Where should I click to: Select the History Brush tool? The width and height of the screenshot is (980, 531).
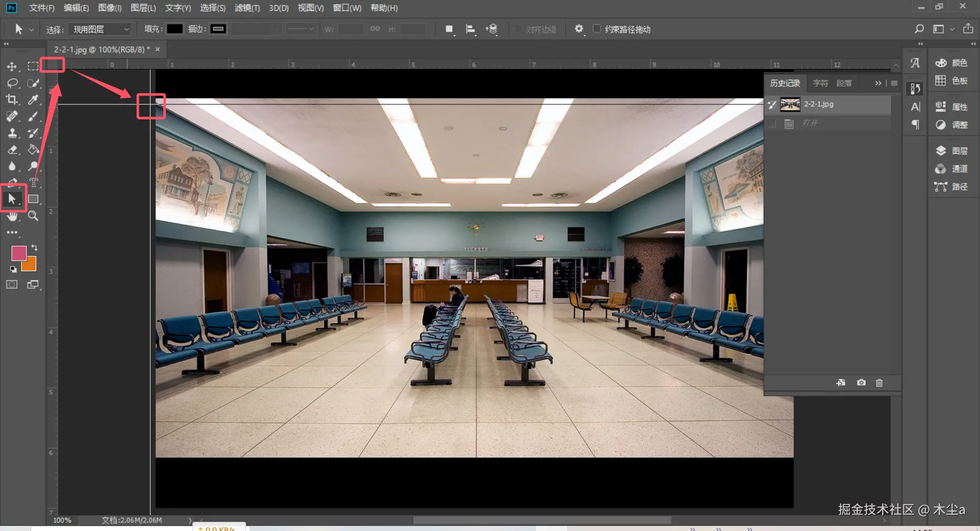(33, 133)
